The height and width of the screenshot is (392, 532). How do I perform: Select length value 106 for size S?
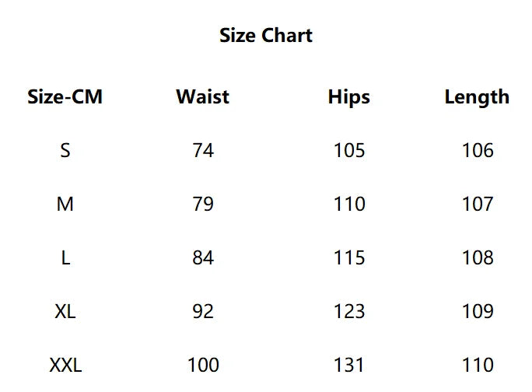point(478,151)
